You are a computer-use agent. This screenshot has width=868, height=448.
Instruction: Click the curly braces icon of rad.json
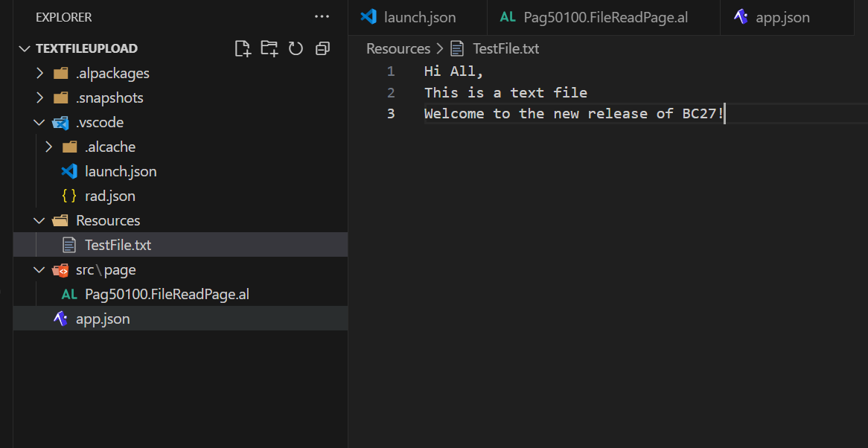coord(69,196)
